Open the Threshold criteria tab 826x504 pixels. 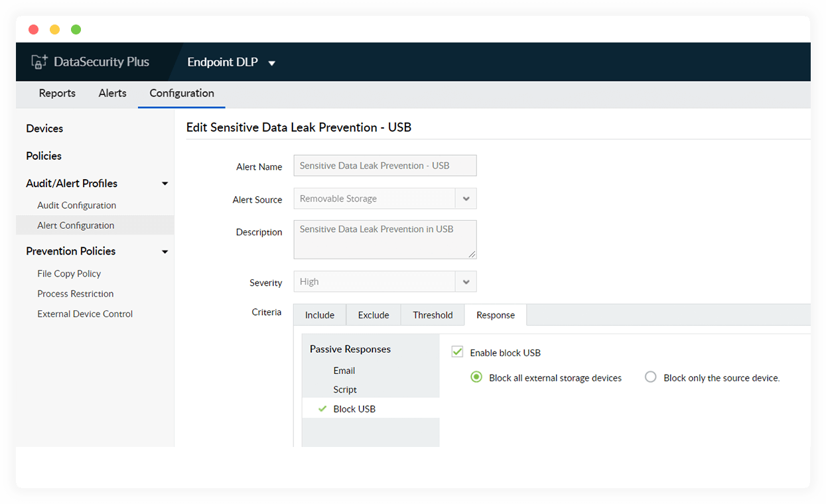(433, 315)
